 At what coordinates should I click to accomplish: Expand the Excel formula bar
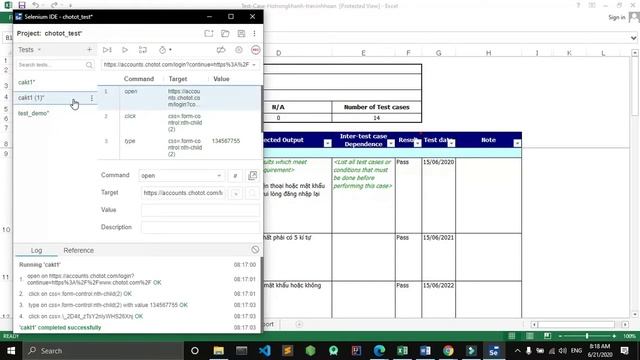633,38
